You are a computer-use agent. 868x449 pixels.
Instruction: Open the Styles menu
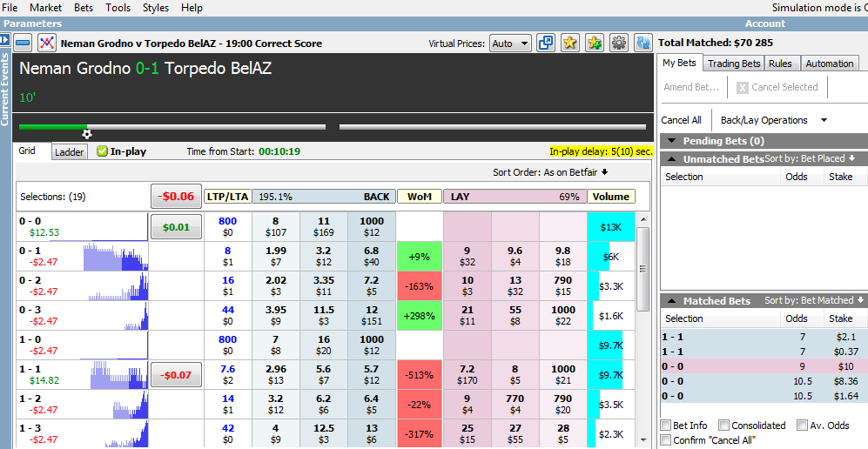point(156,8)
